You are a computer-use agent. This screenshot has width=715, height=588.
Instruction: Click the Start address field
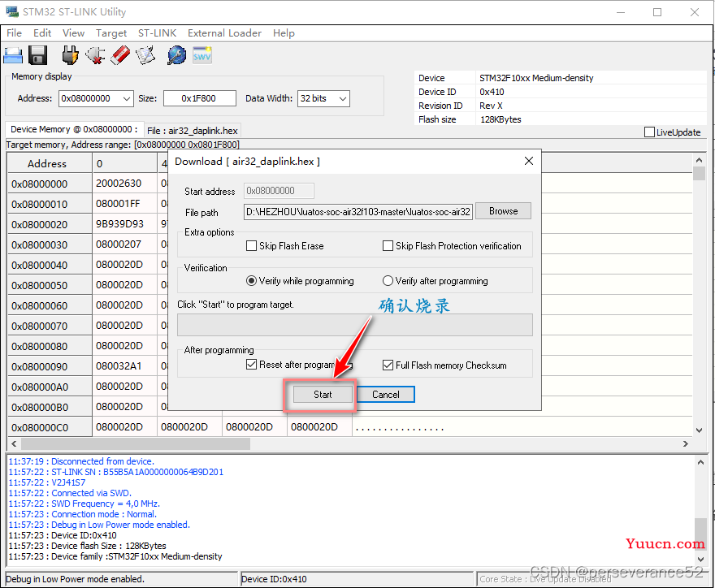coord(279,191)
